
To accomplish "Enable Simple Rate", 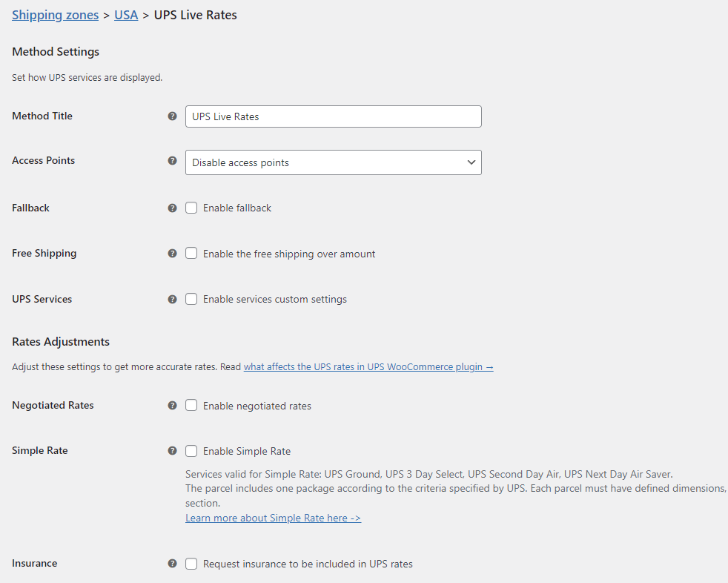I will 191,450.
